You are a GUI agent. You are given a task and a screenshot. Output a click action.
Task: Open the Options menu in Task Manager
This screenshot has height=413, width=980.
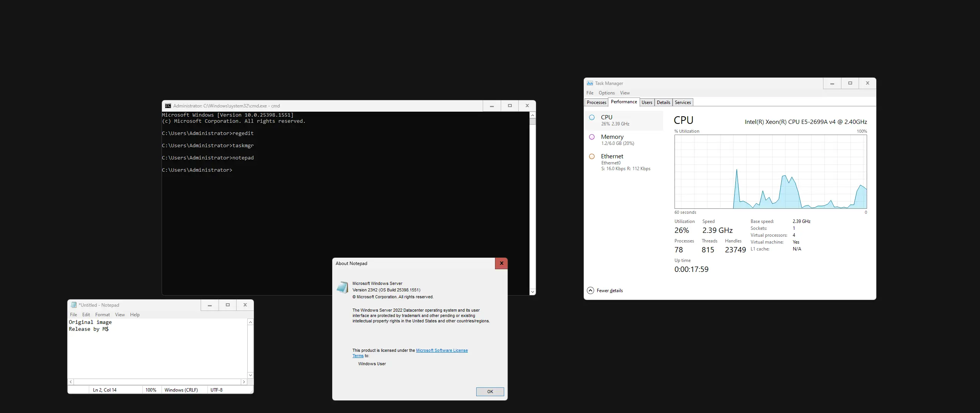[606, 93]
